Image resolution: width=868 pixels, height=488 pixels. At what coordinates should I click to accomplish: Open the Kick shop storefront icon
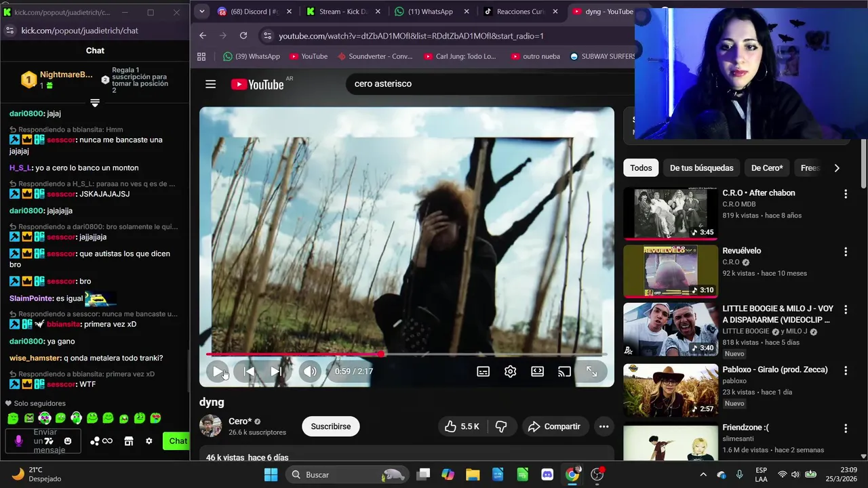(x=129, y=441)
